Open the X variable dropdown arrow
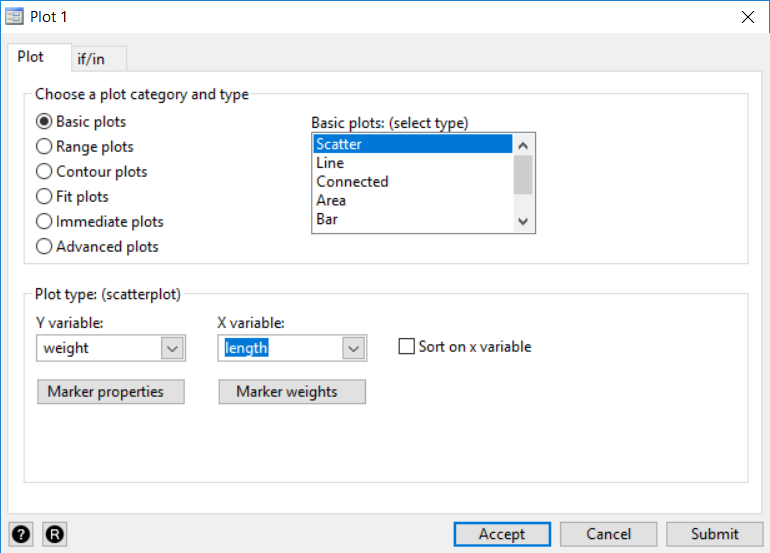770x553 pixels. pos(353,348)
